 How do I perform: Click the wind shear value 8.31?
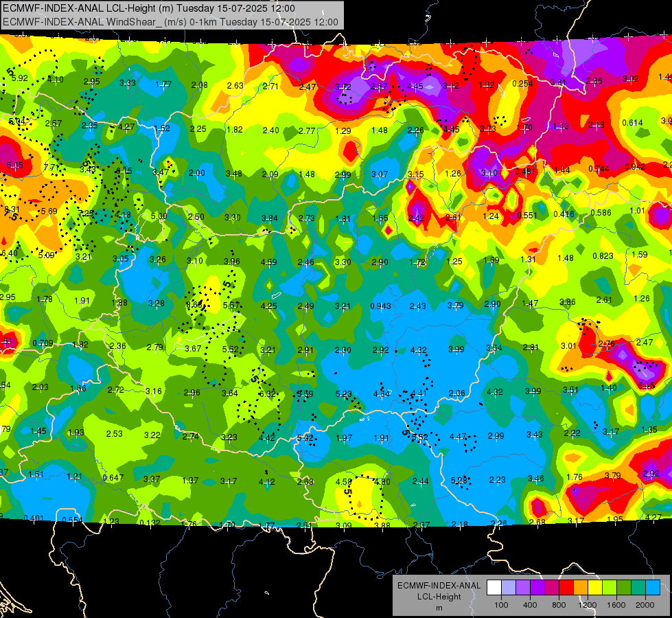point(12,209)
